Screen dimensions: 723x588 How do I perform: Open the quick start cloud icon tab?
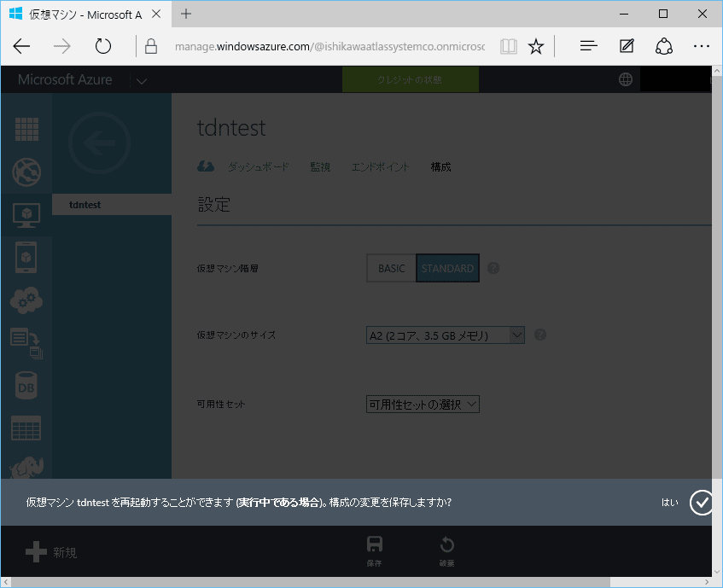pyautogui.click(x=206, y=166)
